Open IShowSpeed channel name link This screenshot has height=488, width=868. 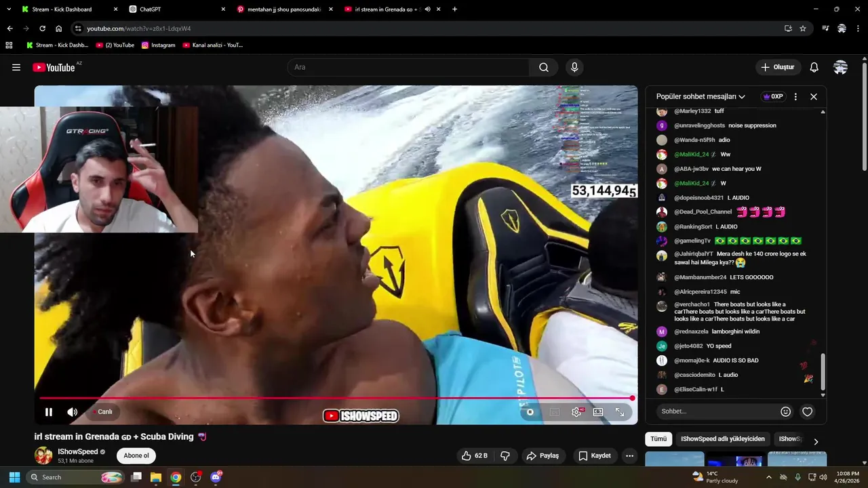78,451
